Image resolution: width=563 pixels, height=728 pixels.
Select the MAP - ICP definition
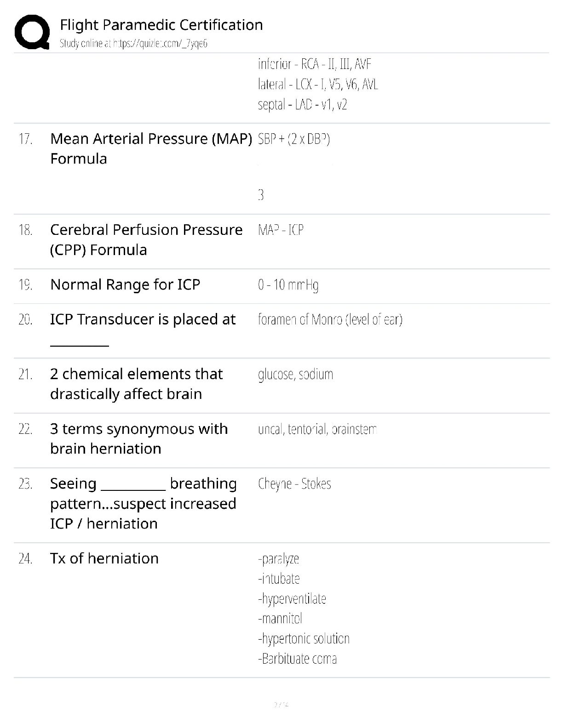click(281, 230)
